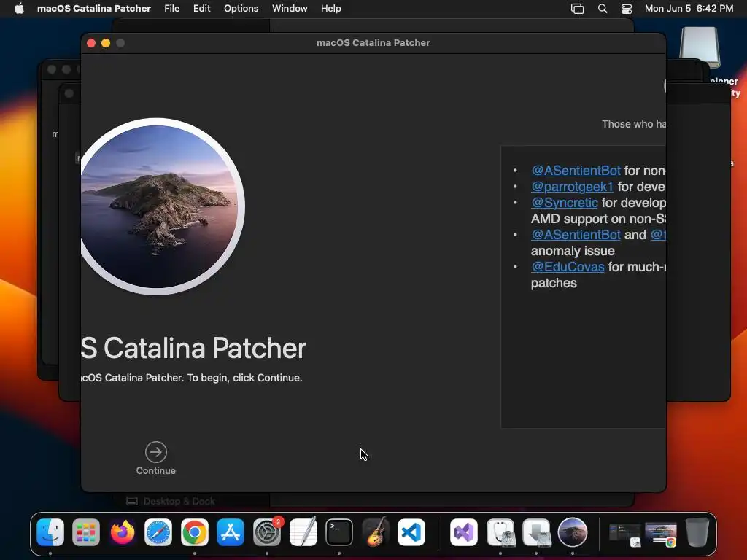Open the minimized dark window in Dock
Viewport: 747px width, 560px height.
tap(625, 534)
